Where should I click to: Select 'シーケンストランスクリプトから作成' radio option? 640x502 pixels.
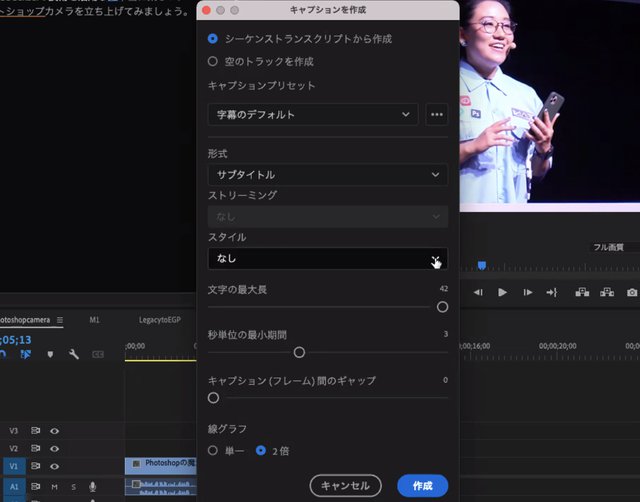point(212,38)
